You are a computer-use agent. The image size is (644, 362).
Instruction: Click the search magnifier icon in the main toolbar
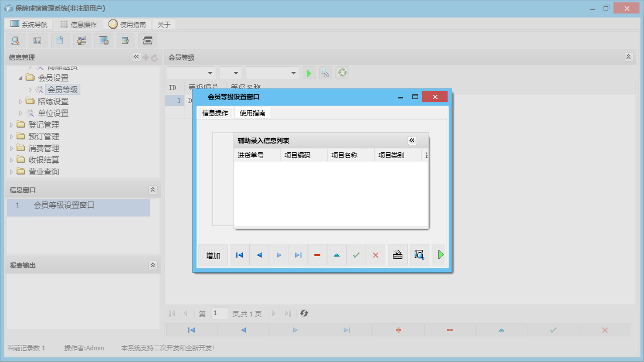click(16, 40)
